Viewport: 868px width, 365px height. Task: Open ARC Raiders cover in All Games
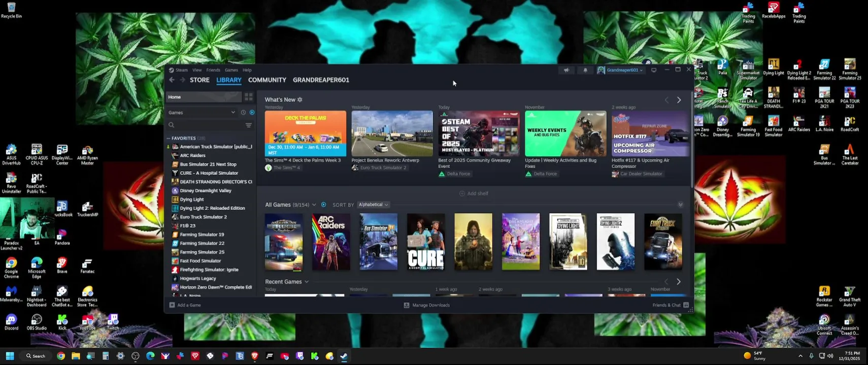click(x=331, y=242)
